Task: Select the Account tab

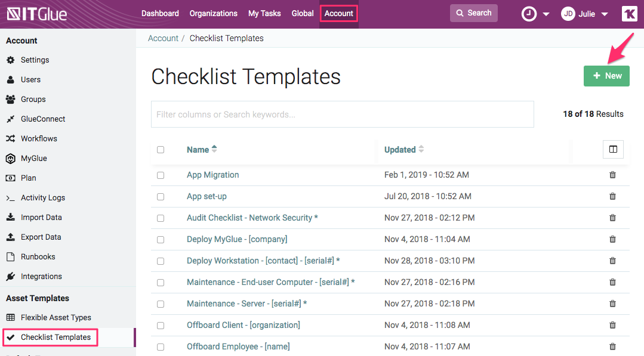Action: pyautogui.click(x=339, y=14)
